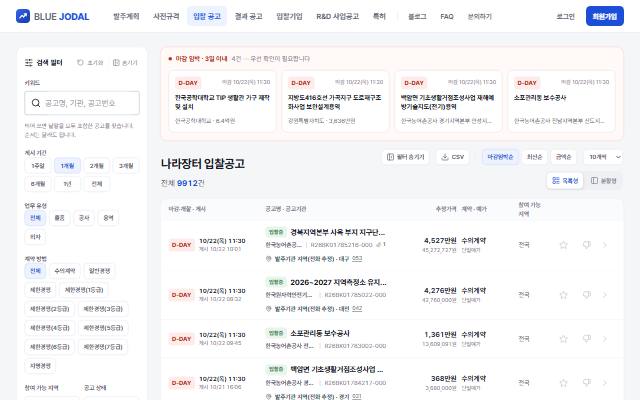This screenshot has height=400, width=640.
Task: Open the first listing with the chevron arrow
Action: [605, 245]
